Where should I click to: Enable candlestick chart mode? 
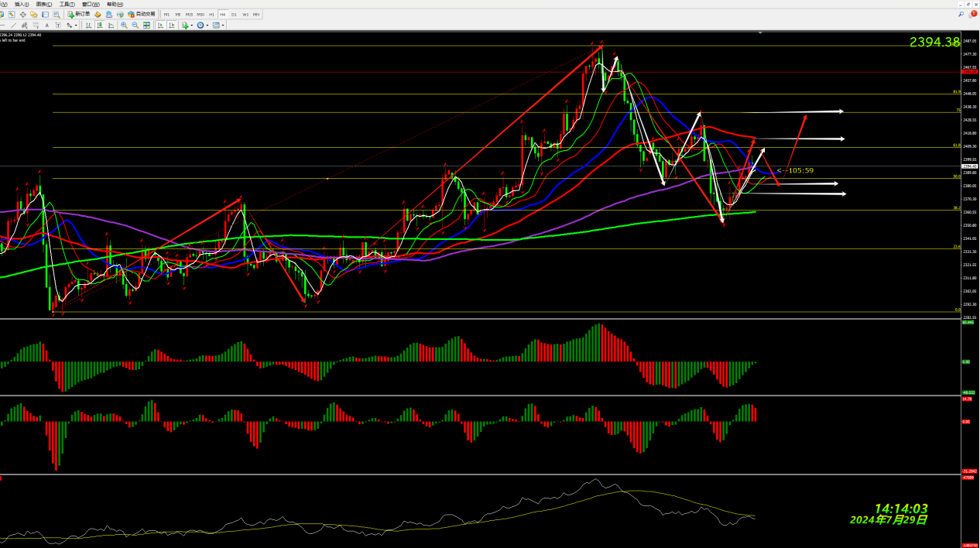[100, 26]
